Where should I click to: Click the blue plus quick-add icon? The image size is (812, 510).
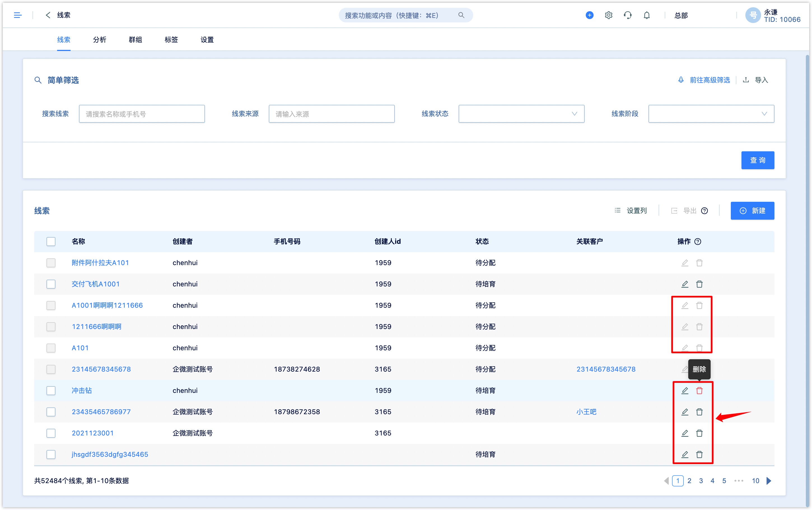(x=590, y=15)
